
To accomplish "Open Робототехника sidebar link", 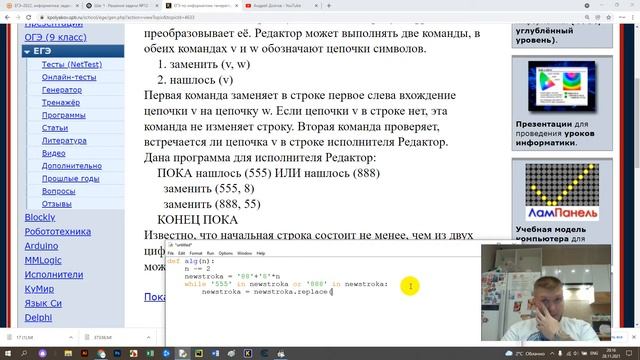I will pyautogui.click(x=58, y=231).
